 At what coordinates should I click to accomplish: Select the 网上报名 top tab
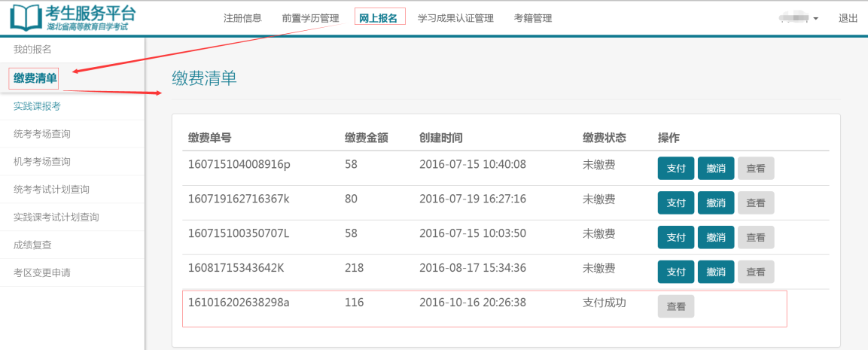(x=379, y=18)
